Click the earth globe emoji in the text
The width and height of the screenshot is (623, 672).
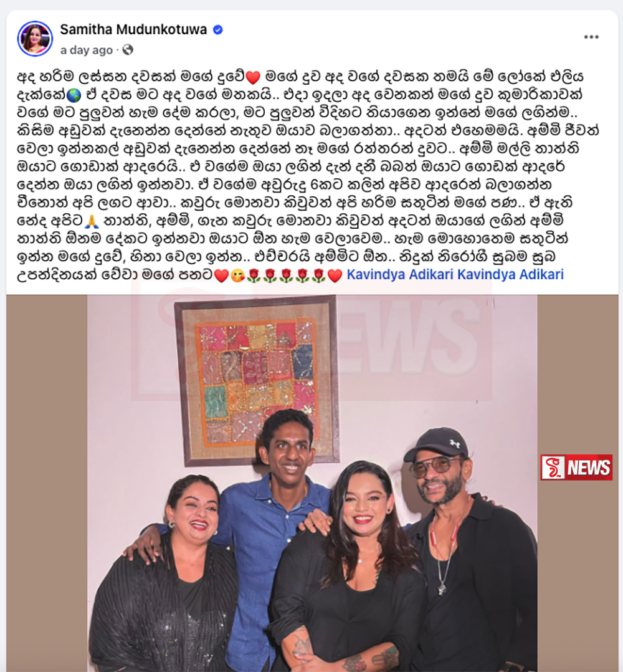tap(74, 95)
